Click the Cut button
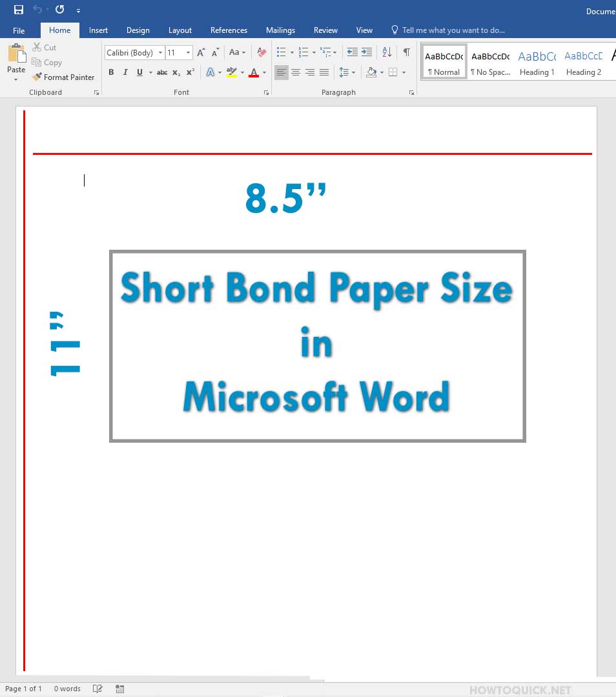The height and width of the screenshot is (697, 616). (45, 47)
